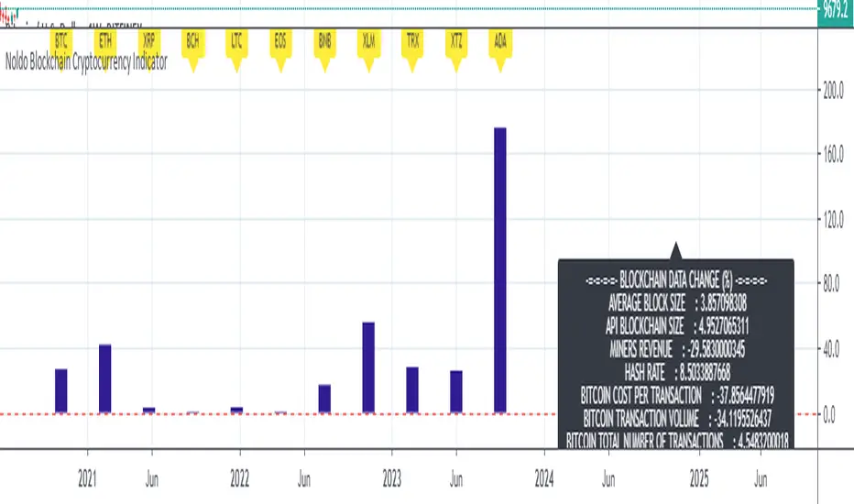Click the TRX histogram bar
This screenshot has width=854, height=504.
coord(412,390)
